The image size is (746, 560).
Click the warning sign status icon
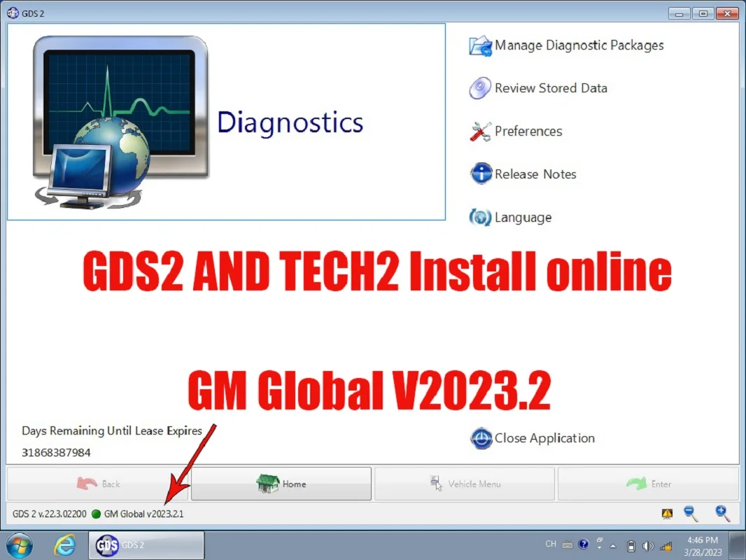(667, 514)
